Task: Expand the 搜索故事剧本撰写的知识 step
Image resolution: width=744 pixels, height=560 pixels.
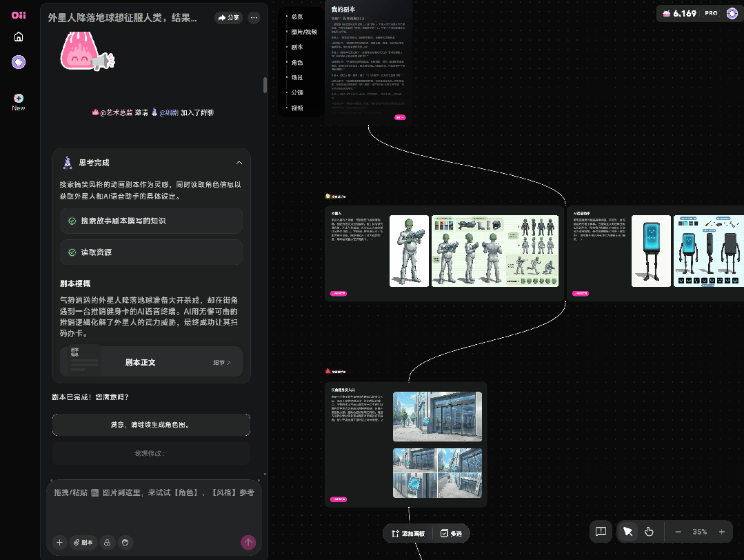Action: click(x=152, y=221)
